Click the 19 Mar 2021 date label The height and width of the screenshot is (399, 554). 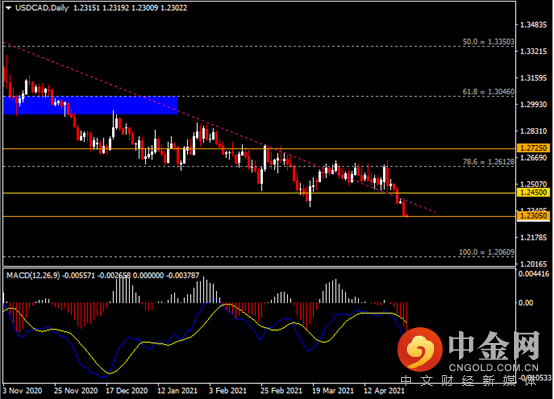coord(333,391)
